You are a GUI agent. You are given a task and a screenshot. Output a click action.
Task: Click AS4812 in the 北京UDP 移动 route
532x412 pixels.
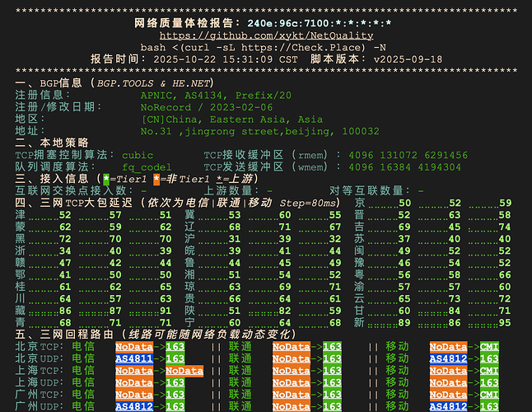(448, 358)
